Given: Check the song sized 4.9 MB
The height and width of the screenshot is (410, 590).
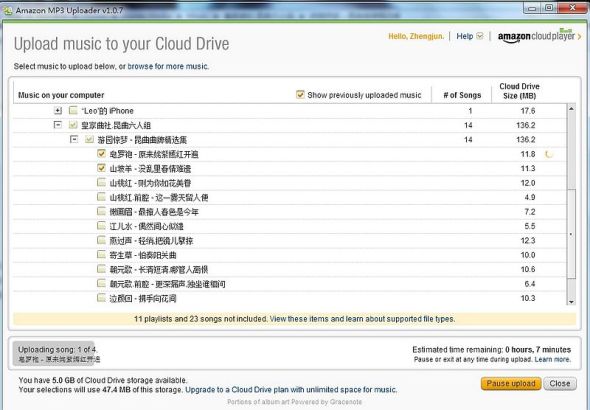Looking at the screenshot, I should 101,197.
